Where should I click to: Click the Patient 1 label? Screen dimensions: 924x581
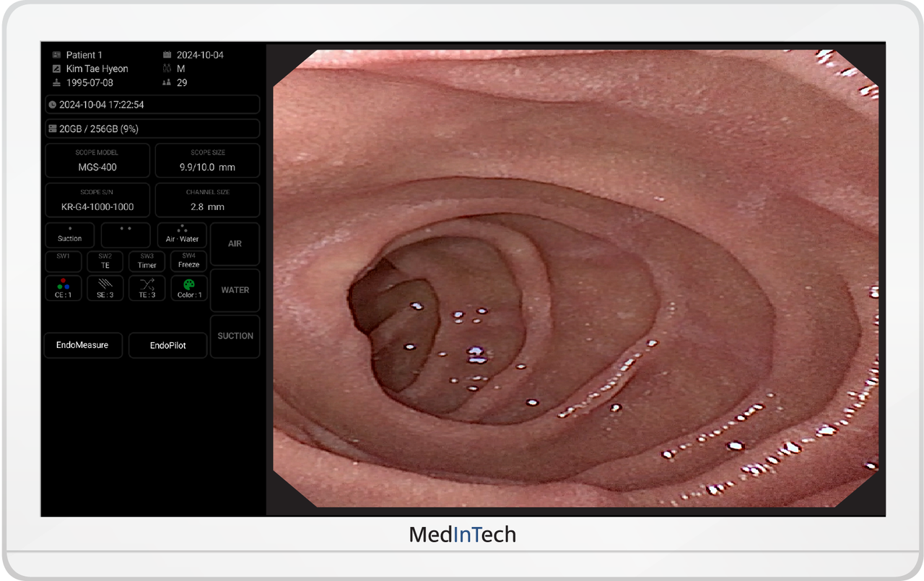tap(84, 55)
